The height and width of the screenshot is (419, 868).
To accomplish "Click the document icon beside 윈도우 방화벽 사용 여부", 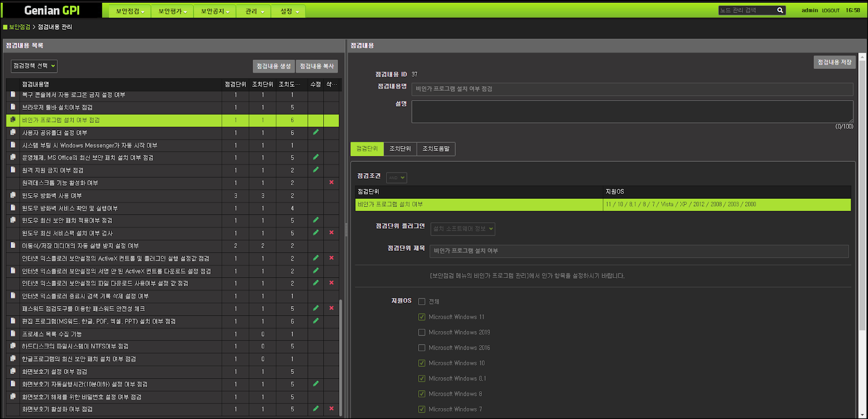I will coord(13,195).
